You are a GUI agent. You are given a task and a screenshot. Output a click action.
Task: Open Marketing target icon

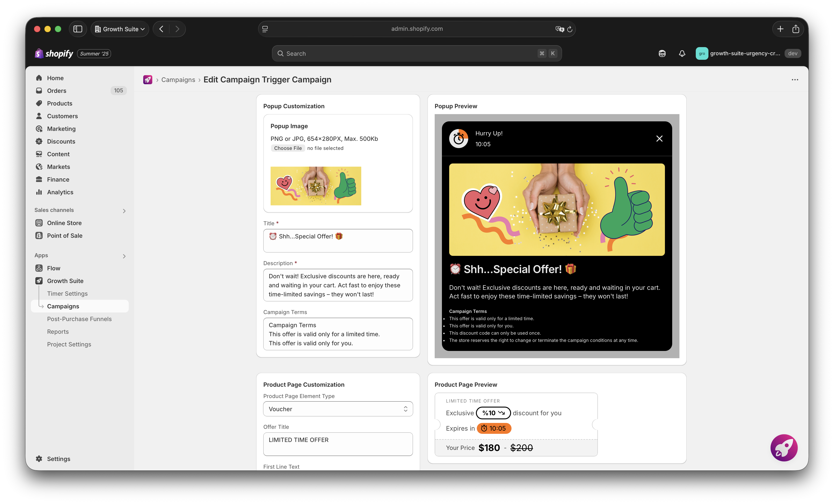[x=39, y=129]
